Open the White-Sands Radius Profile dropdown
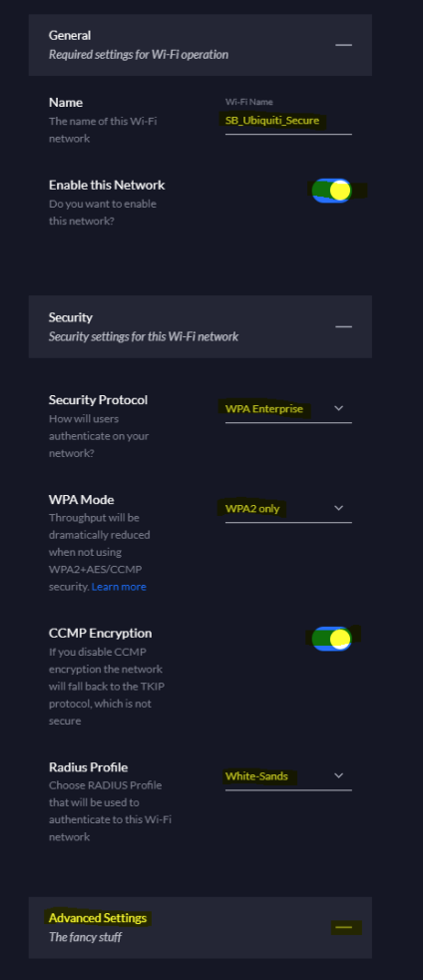423x980 pixels. coord(288,776)
